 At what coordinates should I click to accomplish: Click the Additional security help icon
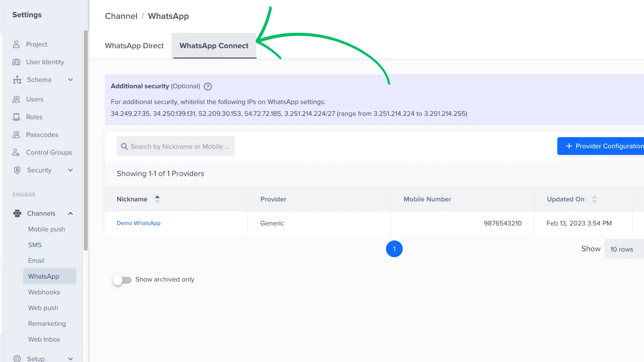click(x=208, y=86)
